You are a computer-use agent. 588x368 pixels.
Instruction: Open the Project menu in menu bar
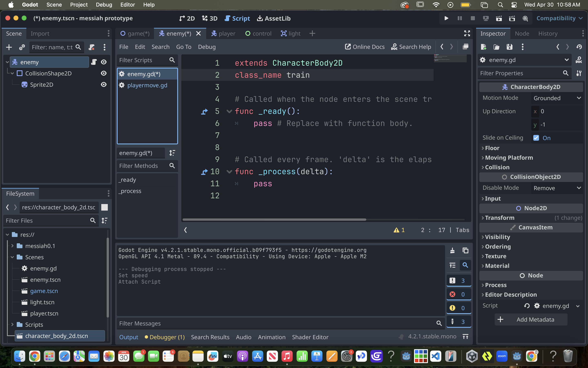click(x=79, y=5)
